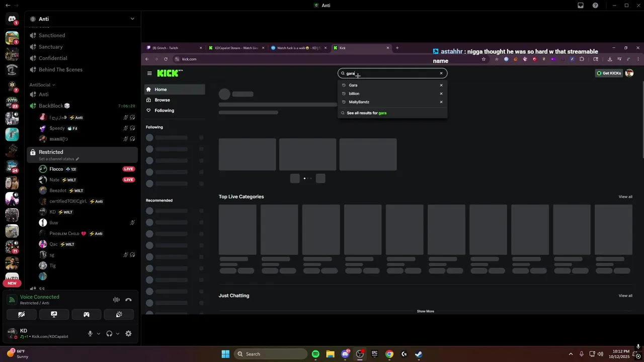This screenshot has width=644, height=362.
Task: Choose Gara search suggestion
Action: click(353, 85)
